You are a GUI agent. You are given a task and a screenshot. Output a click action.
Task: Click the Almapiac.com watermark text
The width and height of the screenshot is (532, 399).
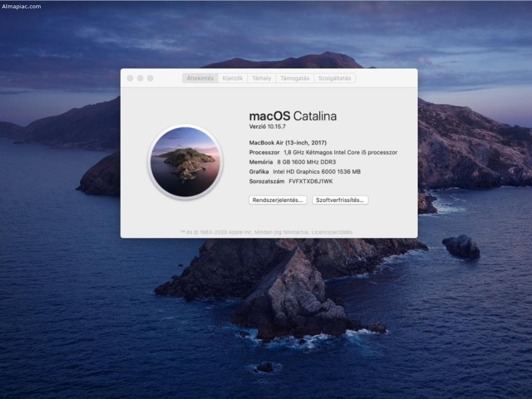(22, 6)
